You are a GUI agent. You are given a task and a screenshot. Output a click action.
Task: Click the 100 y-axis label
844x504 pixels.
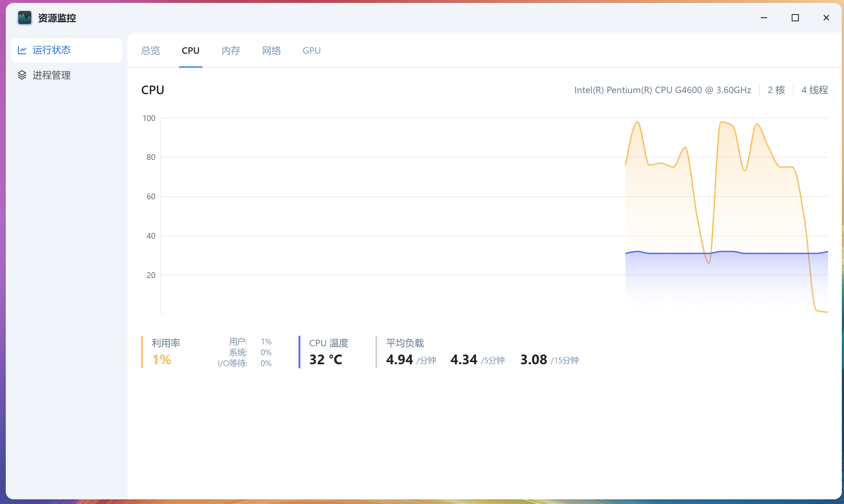[149, 118]
